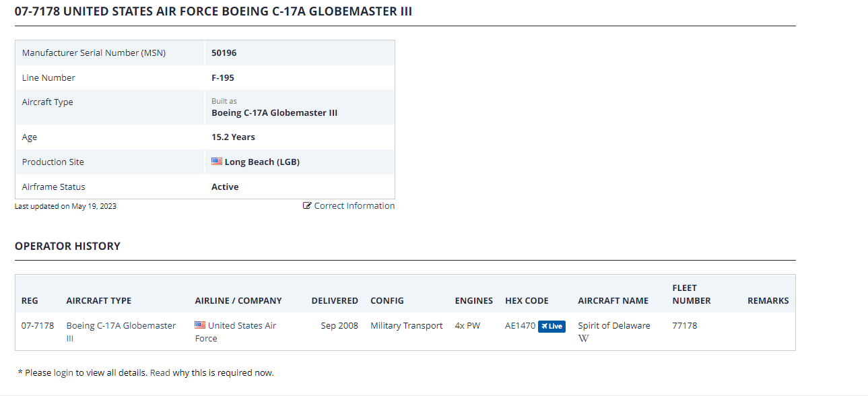The width and height of the screenshot is (868, 396).
Task: Click the US flag beside Long Beach
Action: [217, 162]
